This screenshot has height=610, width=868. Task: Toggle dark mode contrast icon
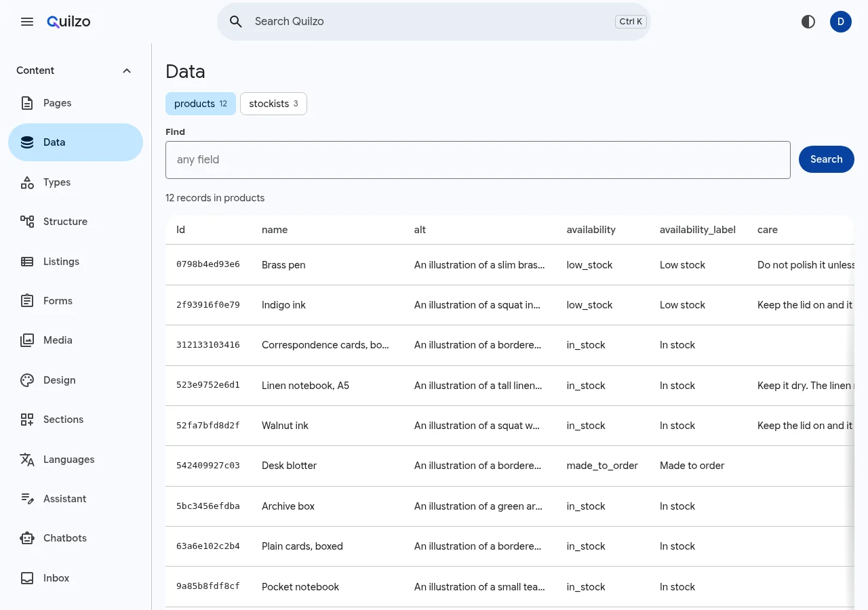tap(808, 22)
